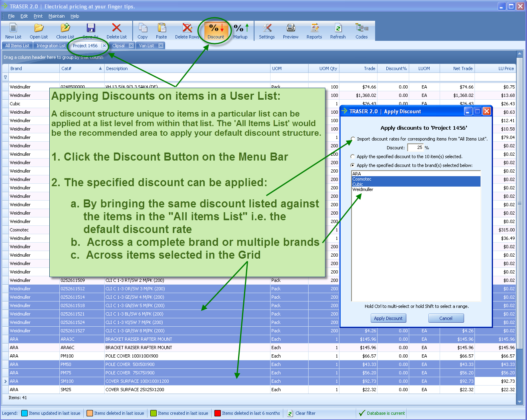
Task: Sort by the Trade column header
Action: pyautogui.click(x=358, y=68)
